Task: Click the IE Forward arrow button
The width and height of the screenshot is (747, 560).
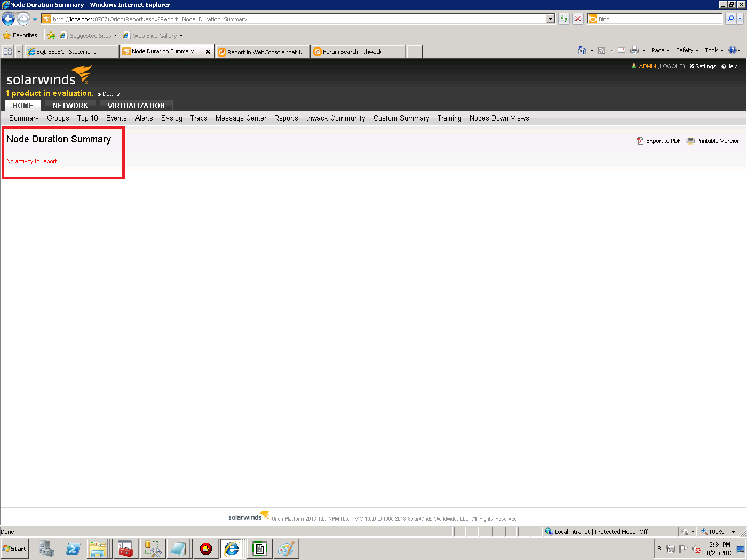Action: [23, 19]
